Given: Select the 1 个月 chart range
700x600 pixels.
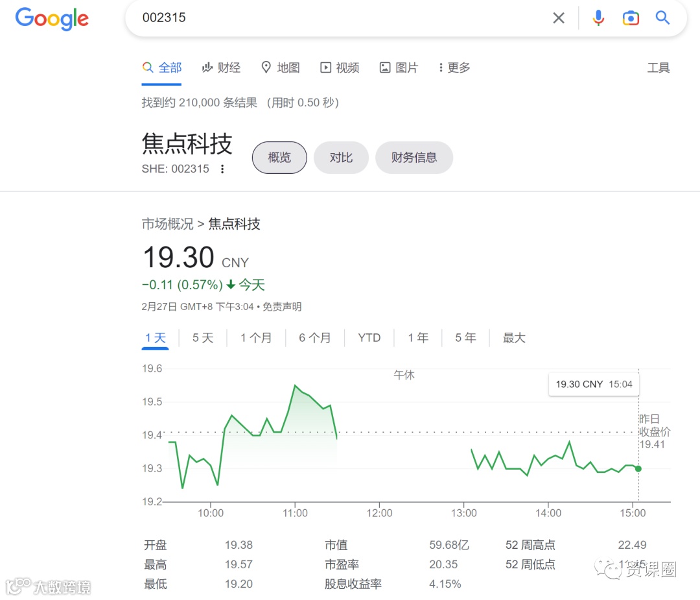Looking at the screenshot, I should [256, 338].
